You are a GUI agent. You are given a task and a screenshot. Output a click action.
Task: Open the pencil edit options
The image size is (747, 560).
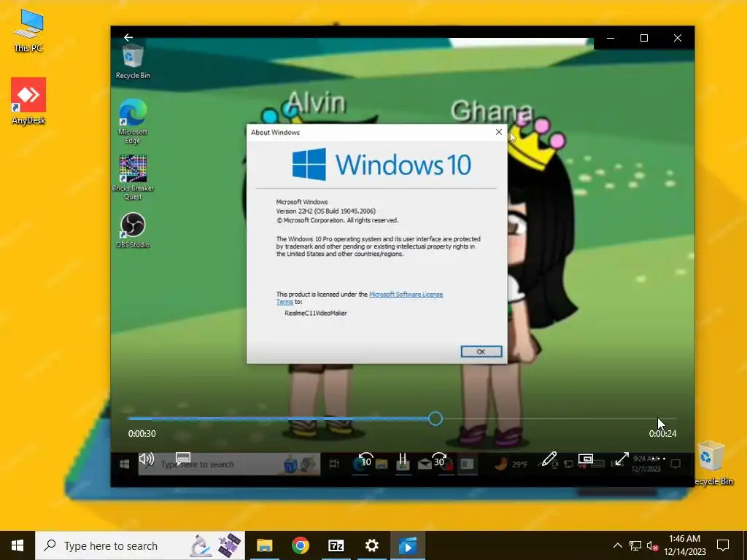(x=549, y=459)
